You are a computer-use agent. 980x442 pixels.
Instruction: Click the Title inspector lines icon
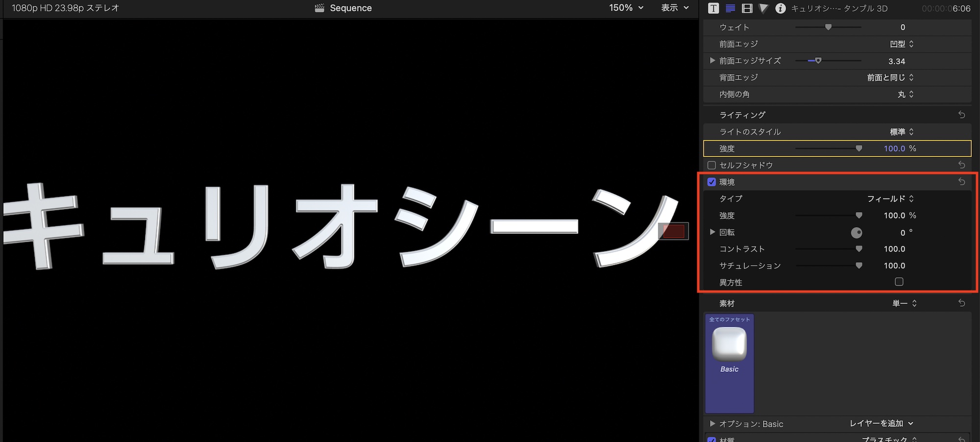[x=730, y=8]
